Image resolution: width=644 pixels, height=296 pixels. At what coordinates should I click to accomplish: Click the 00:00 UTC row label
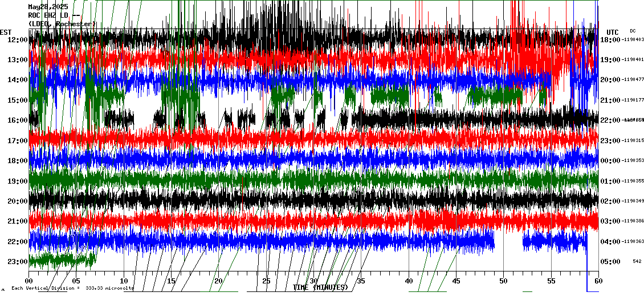point(610,161)
